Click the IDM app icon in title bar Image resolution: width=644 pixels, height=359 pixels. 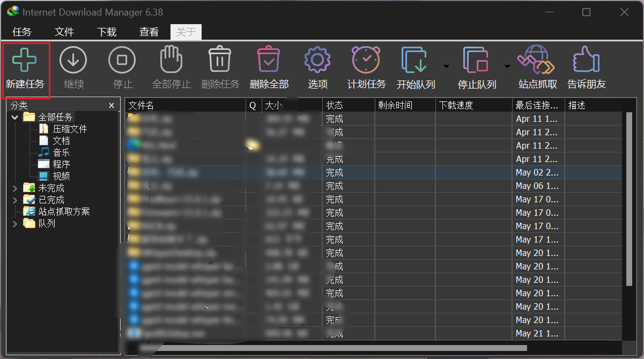click(x=13, y=11)
